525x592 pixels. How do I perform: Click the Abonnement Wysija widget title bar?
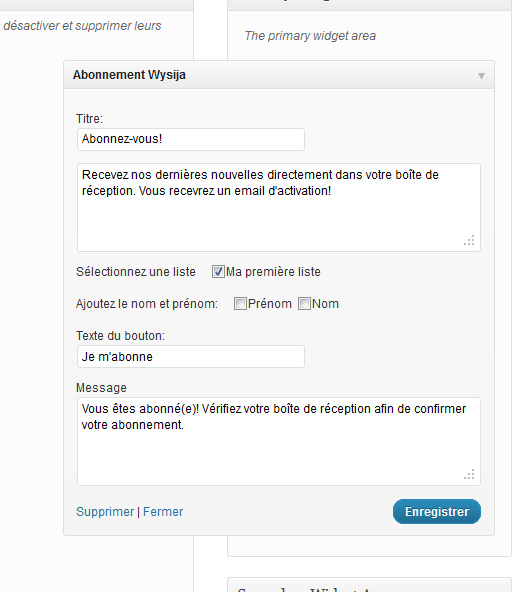[x=279, y=75]
